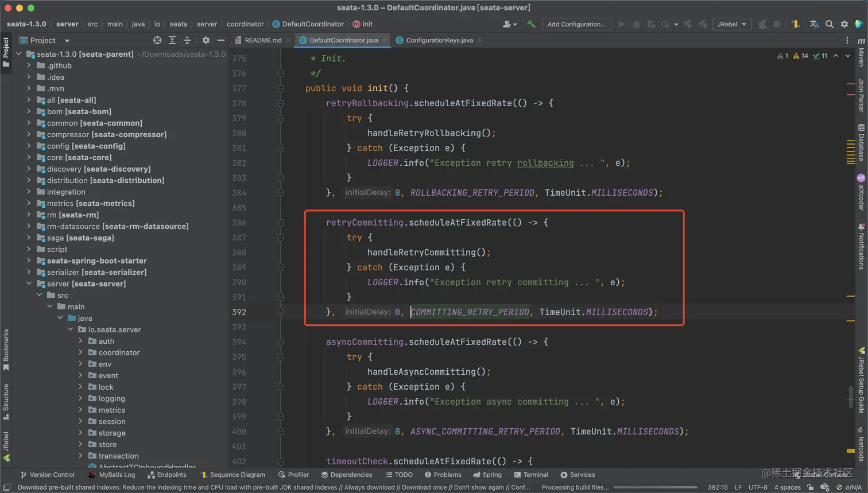Hide the Project tool window
868x493 pixels.
click(x=220, y=40)
